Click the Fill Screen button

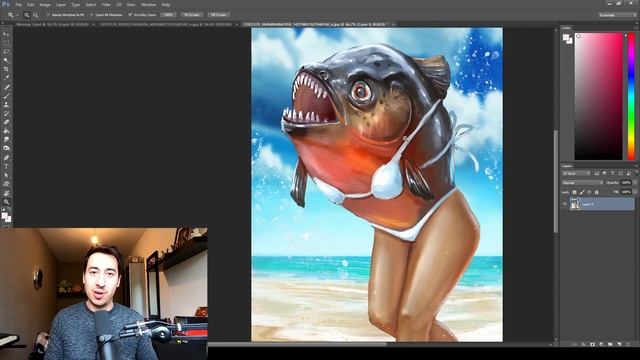[x=218, y=15]
